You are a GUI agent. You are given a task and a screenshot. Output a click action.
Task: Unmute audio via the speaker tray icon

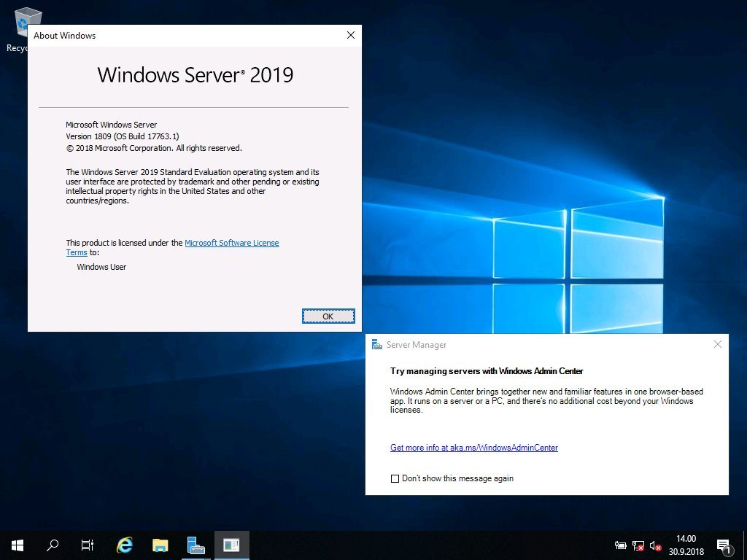655,545
